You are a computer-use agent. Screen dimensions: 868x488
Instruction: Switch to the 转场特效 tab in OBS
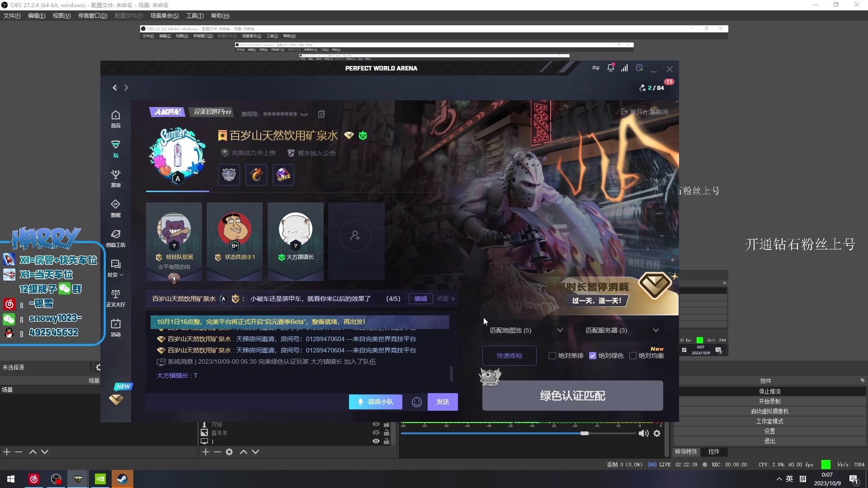pos(686,451)
